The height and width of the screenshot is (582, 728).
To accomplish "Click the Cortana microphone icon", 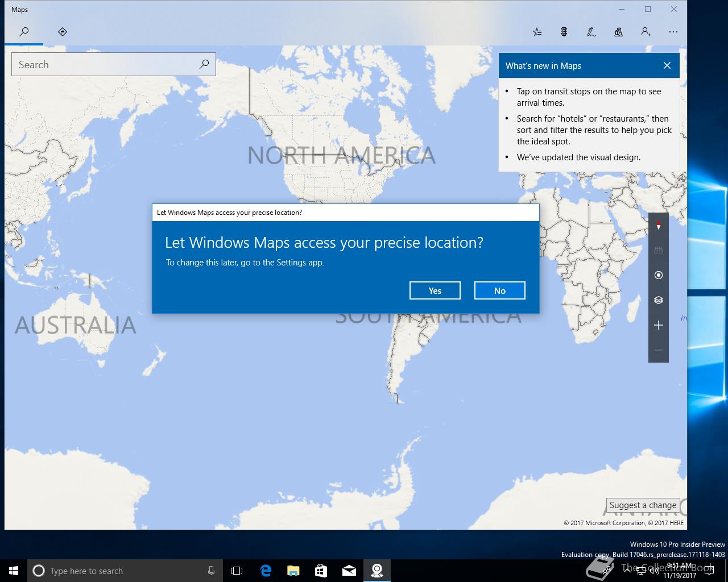I will click(x=211, y=571).
